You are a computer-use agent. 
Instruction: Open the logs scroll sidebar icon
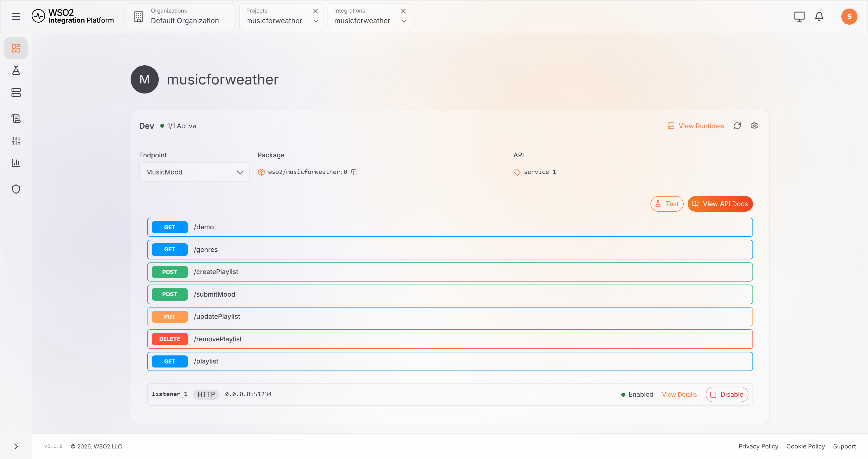coord(16,118)
